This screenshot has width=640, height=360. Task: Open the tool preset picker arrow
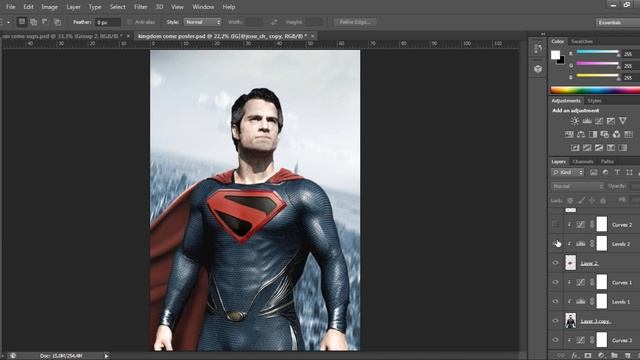[x=8, y=22]
